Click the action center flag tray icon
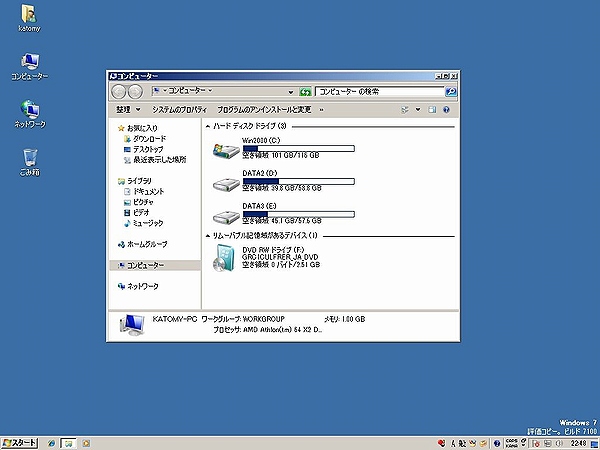600x450 pixels. click(536, 443)
